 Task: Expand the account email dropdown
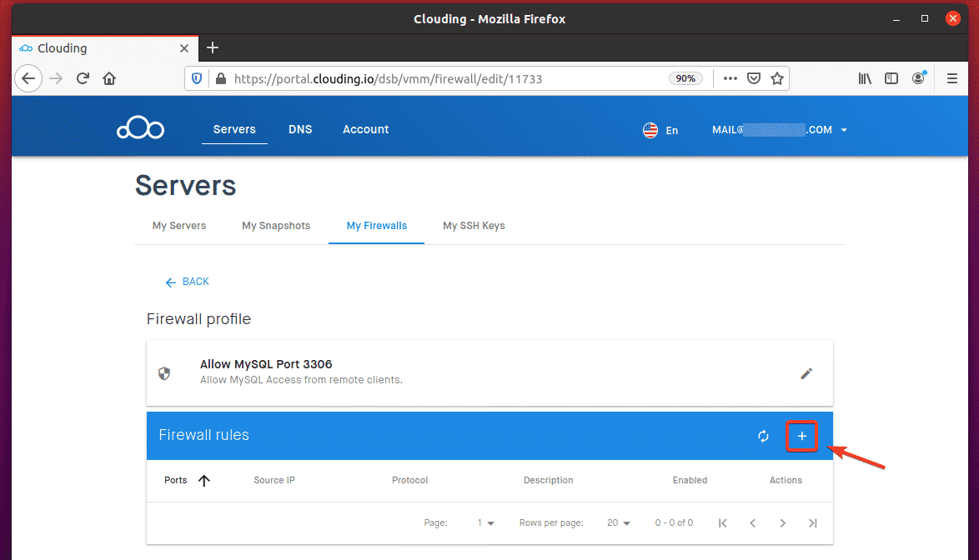click(780, 130)
